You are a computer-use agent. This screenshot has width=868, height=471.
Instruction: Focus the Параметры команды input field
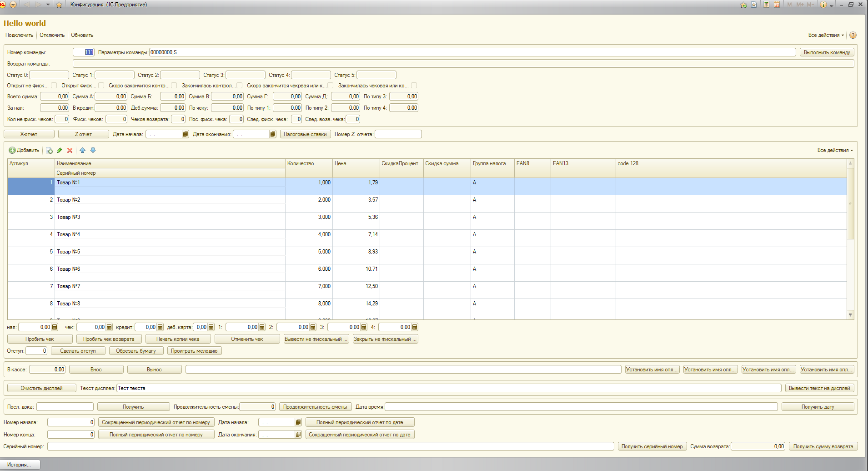point(472,52)
